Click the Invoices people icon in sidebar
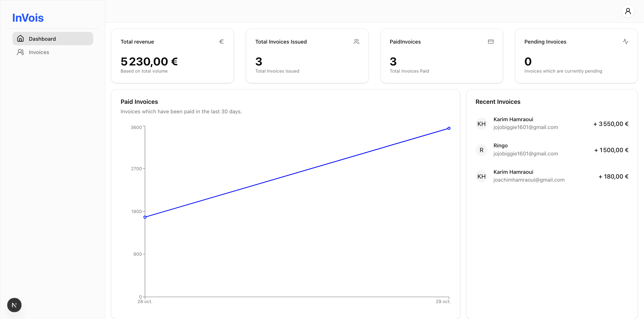644x319 pixels. (x=20, y=52)
